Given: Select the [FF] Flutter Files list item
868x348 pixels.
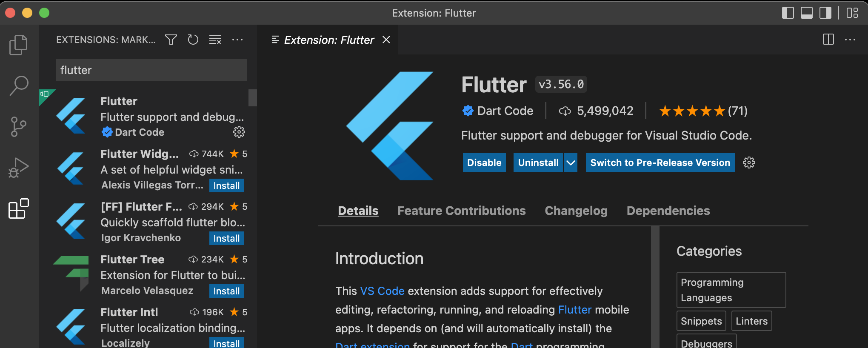Looking at the screenshot, I should pos(145,222).
